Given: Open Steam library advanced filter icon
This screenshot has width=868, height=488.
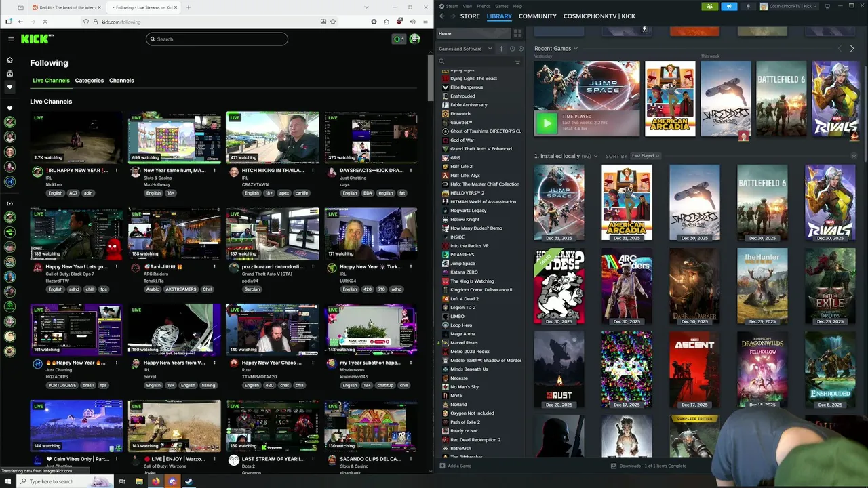Looking at the screenshot, I should 517,62.
